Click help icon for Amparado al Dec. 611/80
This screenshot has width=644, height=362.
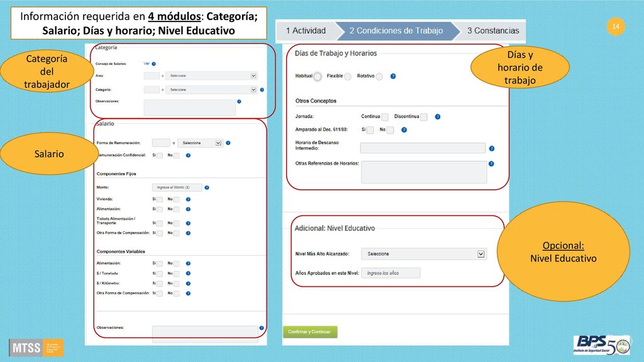coord(404,130)
